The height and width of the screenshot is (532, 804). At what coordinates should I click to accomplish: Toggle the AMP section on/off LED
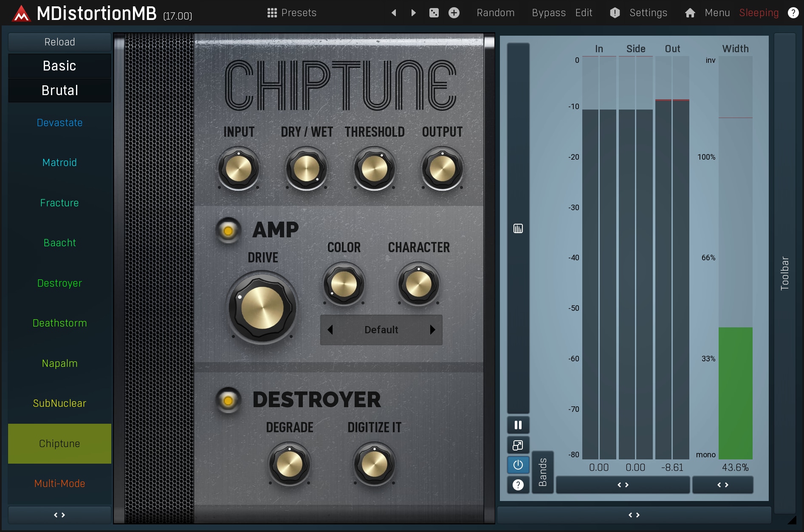click(228, 231)
